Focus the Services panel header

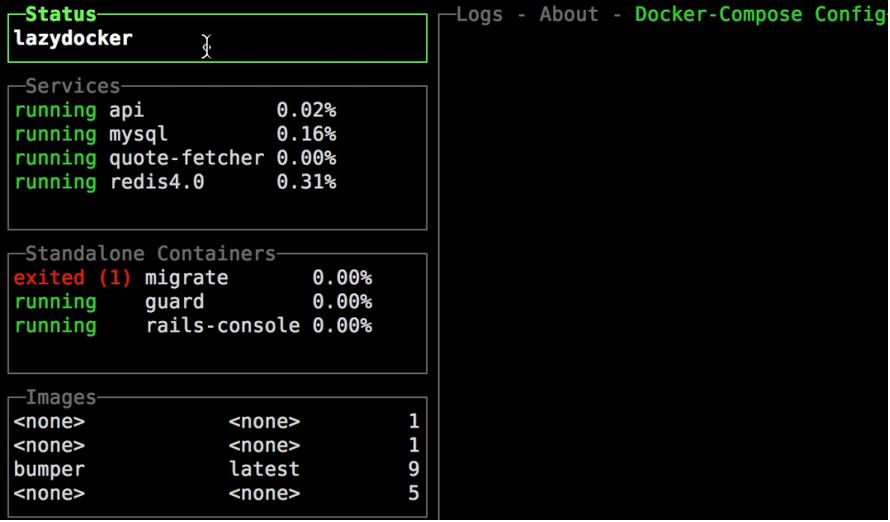point(73,87)
